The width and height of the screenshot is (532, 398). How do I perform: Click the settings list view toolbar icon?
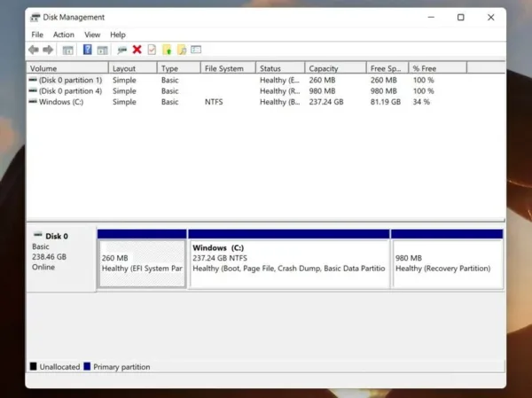coord(196,50)
